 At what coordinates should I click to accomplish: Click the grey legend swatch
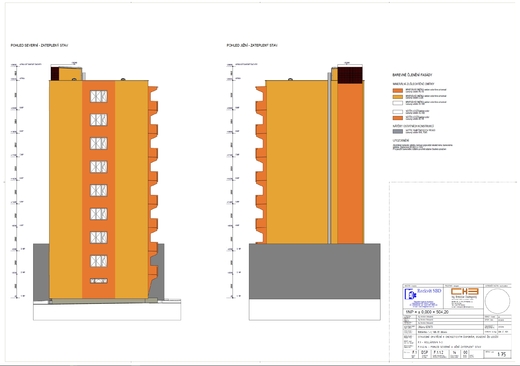398,131
